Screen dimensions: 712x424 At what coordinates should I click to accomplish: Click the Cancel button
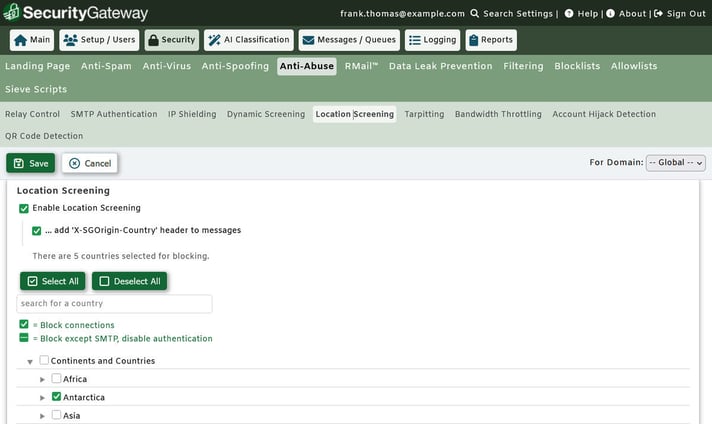(x=90, y=163)
